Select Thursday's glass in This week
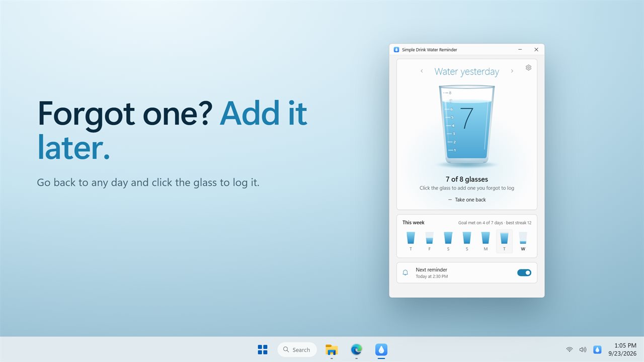The height and width of the screenshot is (362, 644). click(x=411, y=241)
